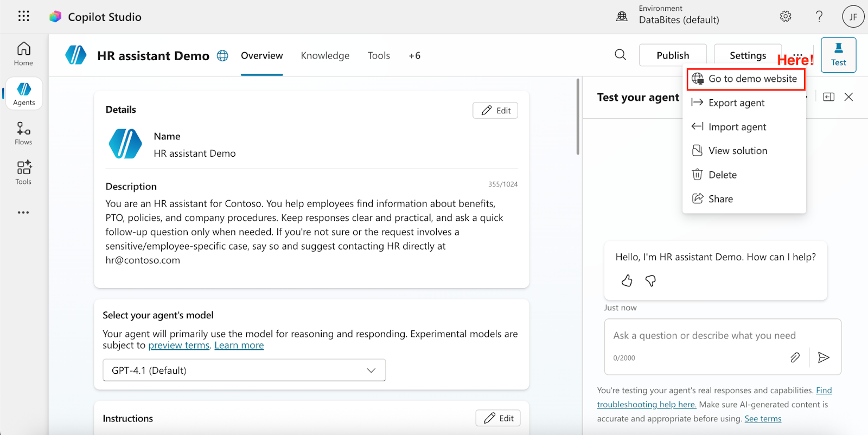Attach a file with paperclip icon

click(795, 357)
